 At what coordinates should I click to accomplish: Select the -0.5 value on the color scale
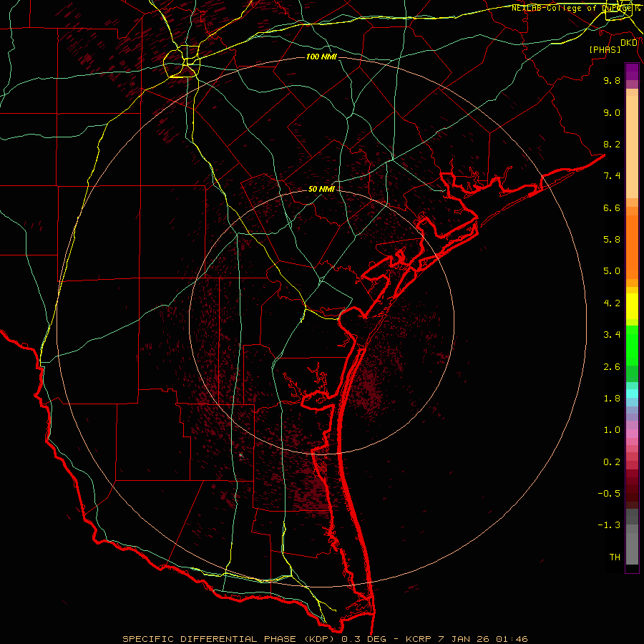[x=609, y=493]
